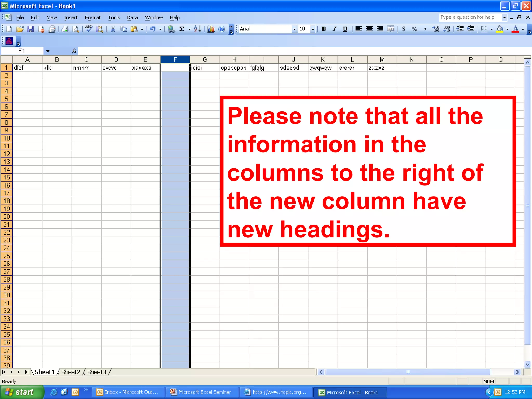The height and width of the screenshot is (399, 532).
Task: Expand the paste options arrow
Action: tap(142, 29)
